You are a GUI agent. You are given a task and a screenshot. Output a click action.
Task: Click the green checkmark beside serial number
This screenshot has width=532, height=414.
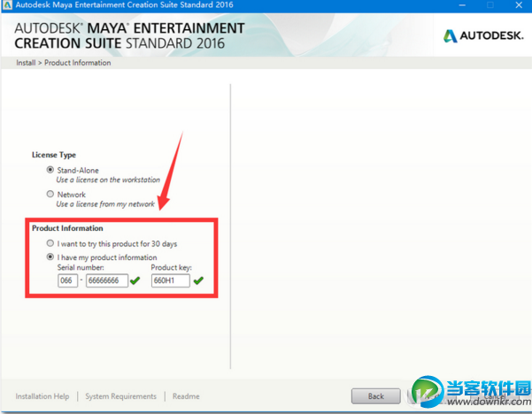coord(135,280)
